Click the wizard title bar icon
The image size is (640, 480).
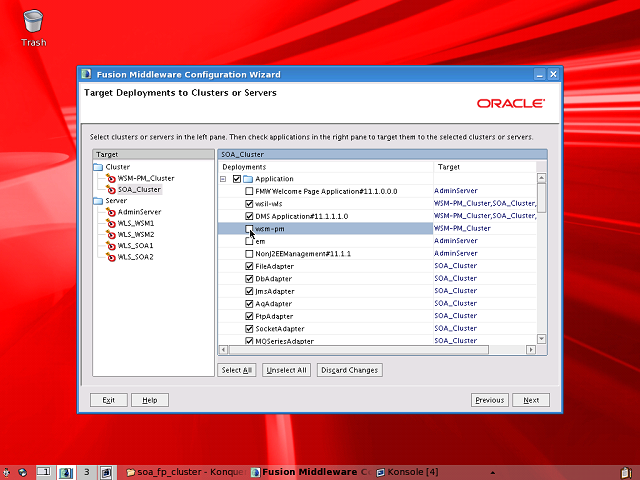[x=86, y=74]
